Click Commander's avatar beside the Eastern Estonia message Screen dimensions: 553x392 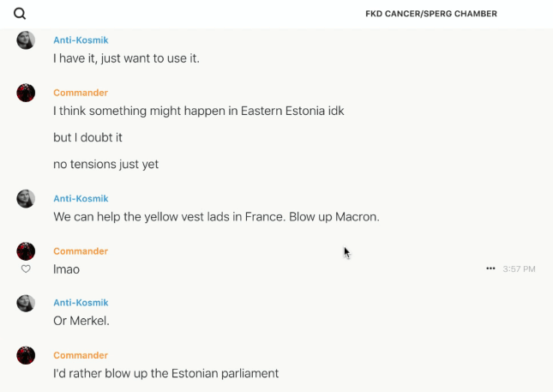pos(26,93)
